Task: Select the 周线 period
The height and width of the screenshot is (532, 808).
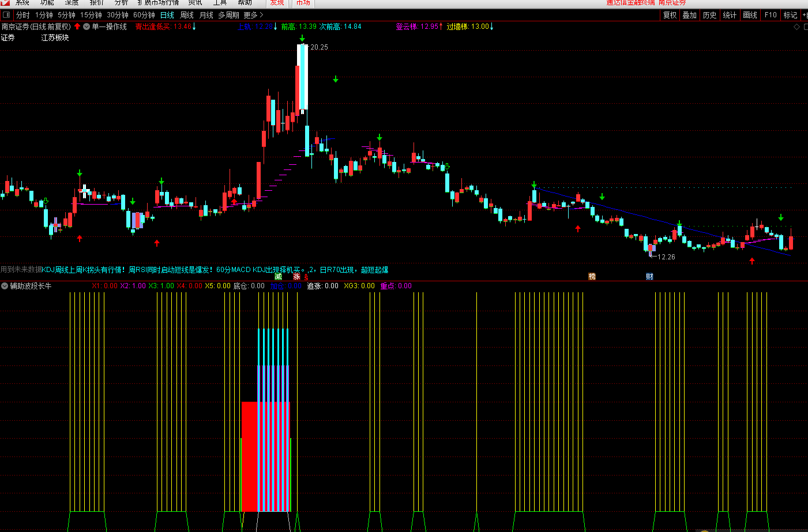Action: (x=187, y=15)
